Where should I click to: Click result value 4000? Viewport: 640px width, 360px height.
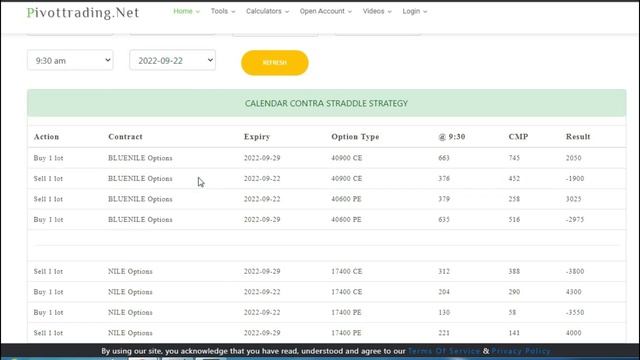click(x=573, y=333)
